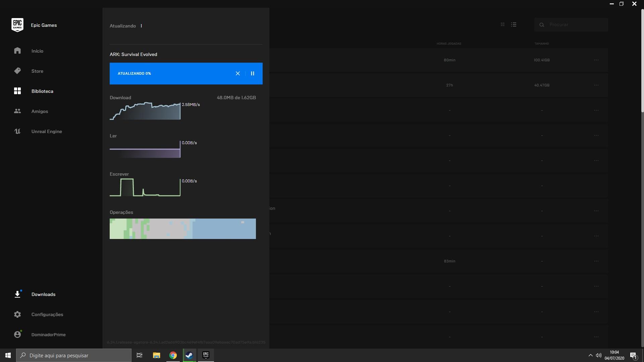
Task: Click the search magnifier icon
Action: click(x=542, y=25)
